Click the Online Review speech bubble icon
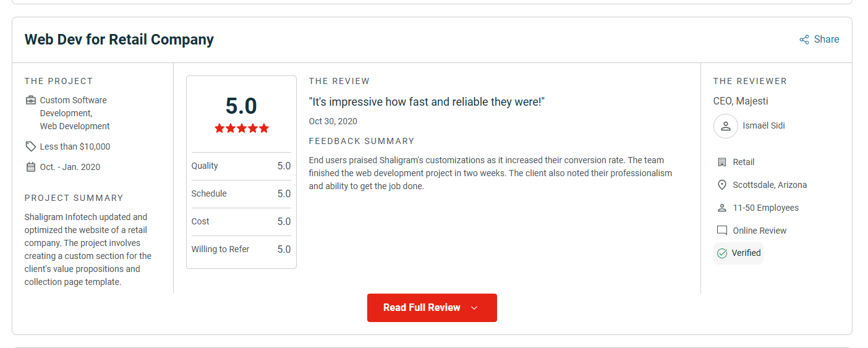This screenshot has height=348, width=868. click(x=721, y=231)
